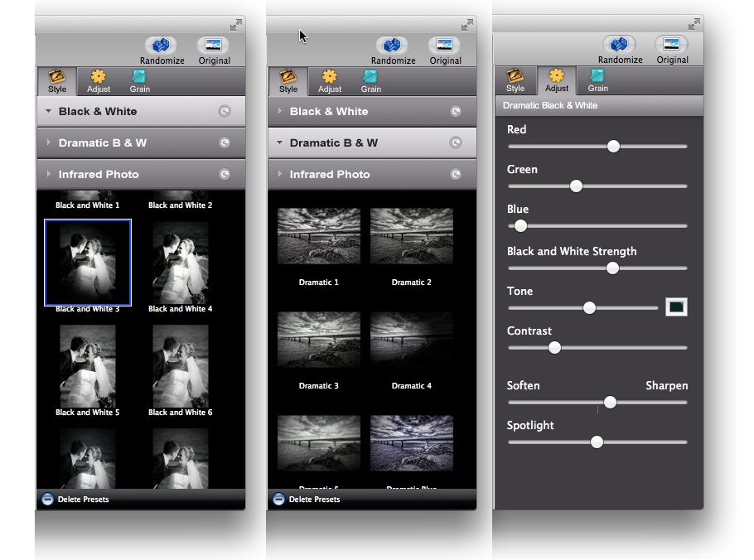Select Black and White 3 preset thumbnail
The height and width of the screenshot is (560, 754).
[88, 263]
